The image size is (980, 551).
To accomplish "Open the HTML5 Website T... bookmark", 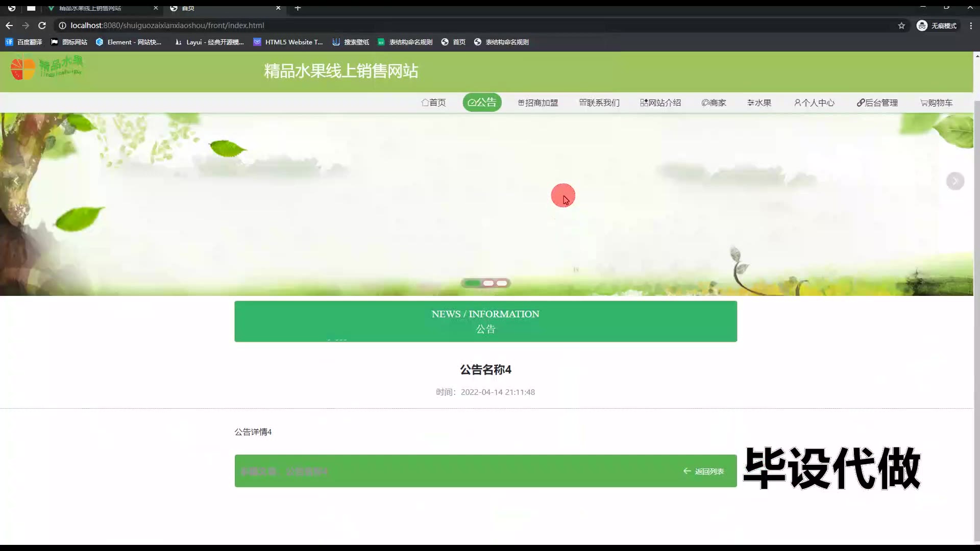I will pyautogui.click(x=288, y=42).
